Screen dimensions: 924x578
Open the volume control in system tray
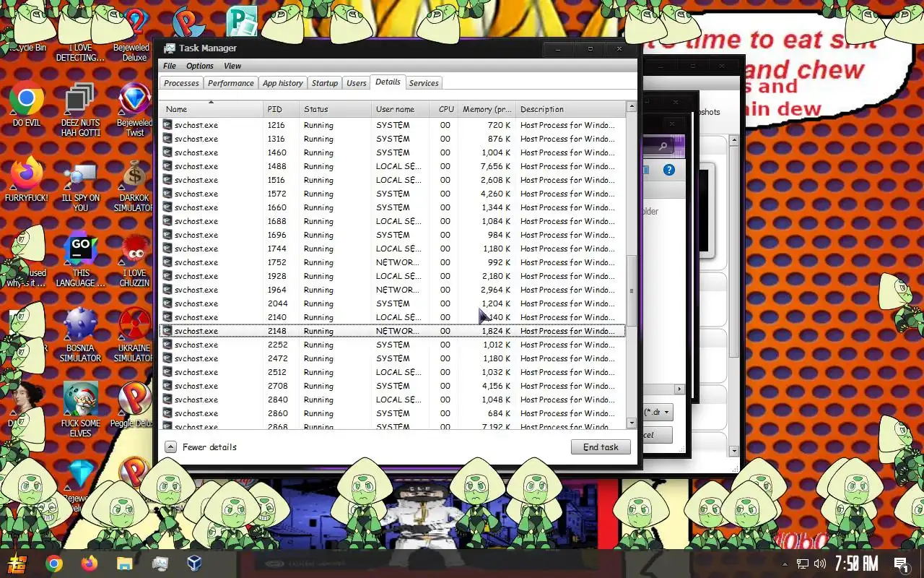820,564
